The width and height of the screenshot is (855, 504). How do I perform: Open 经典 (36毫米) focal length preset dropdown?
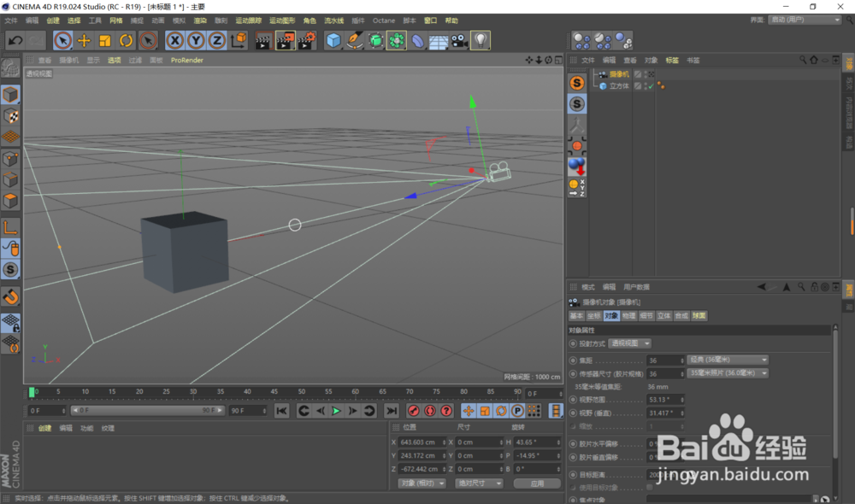click(728, 360)
